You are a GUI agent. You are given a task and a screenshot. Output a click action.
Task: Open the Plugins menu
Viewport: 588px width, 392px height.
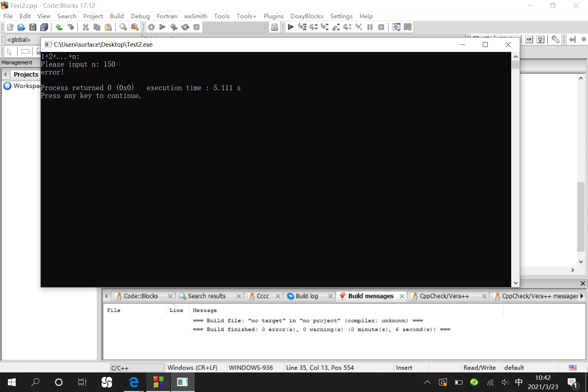[x=273, y=16]
